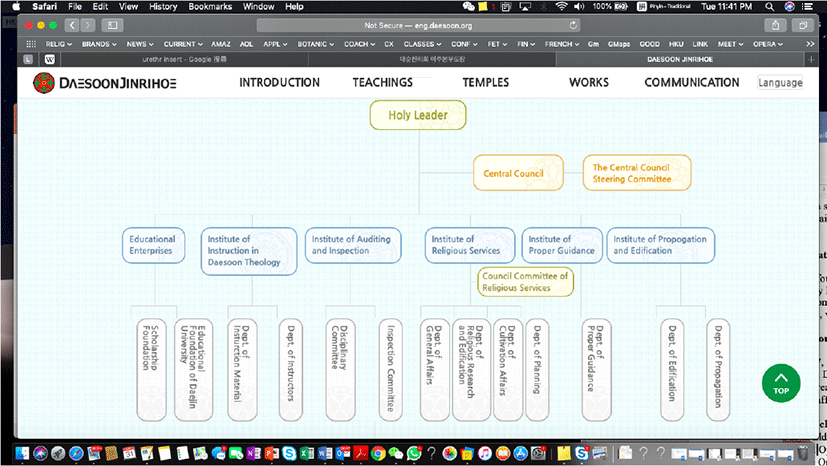Expand the NEWS bookmarks folder
This screenshot has width=827, height=466.
pyautogui.click(x=140, y=44)
